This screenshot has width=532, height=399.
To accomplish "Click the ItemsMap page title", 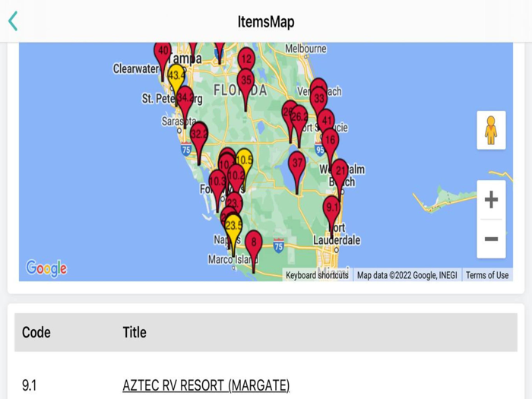I will [x=266, y=22].
